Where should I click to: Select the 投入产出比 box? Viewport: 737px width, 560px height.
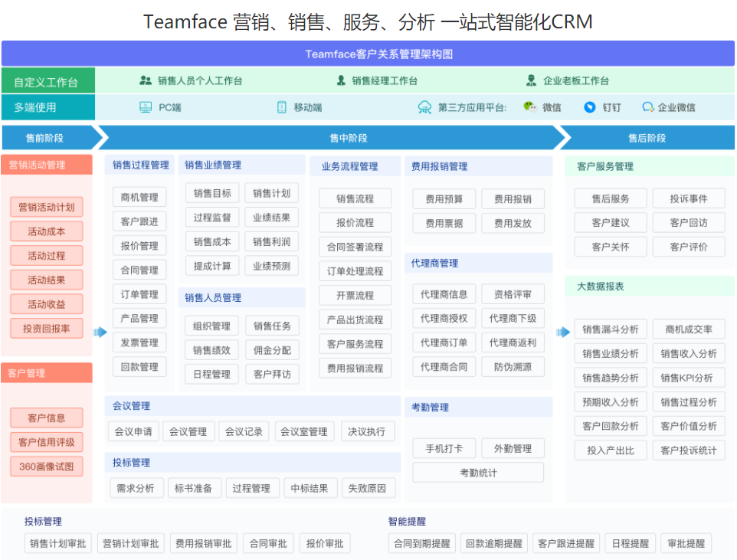pyautogui.click(x=611, y=450)
